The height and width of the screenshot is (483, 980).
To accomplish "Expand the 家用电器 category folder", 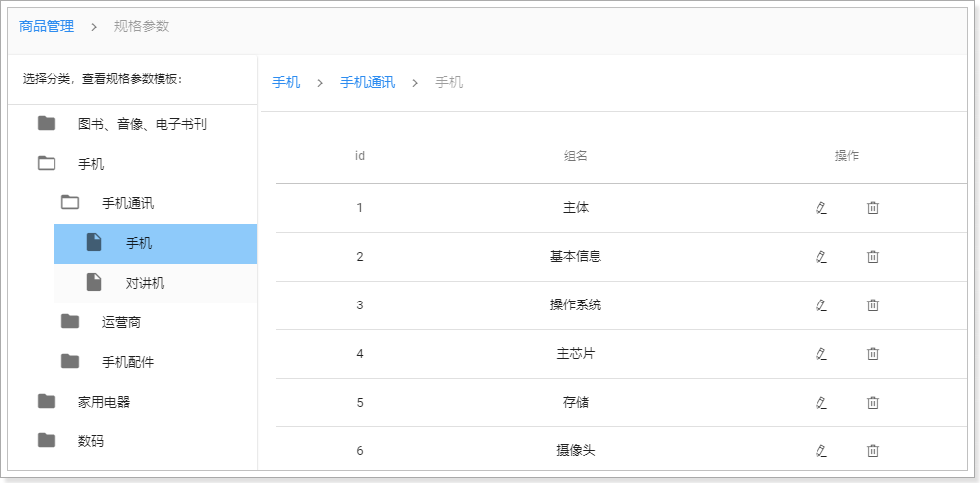I will (x=104, y=402).
